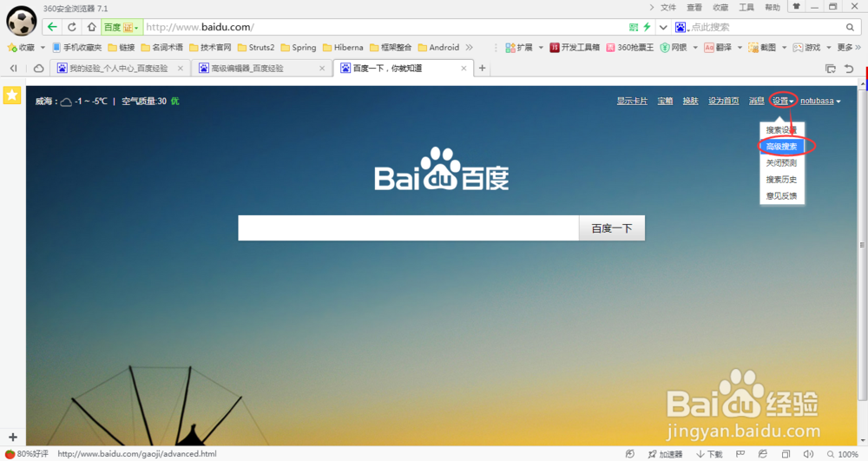This screenshot has width=868, height=461.
Task: Open the 百度 certificate badge dropdown
Action: pos(122,27)
